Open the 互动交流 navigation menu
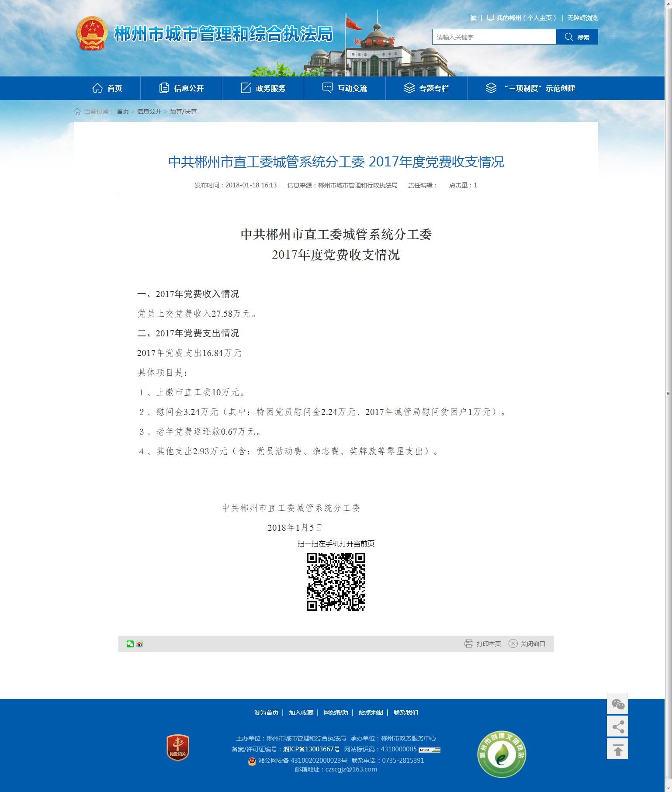Viewport: 672px width, 792px height. 345,88
